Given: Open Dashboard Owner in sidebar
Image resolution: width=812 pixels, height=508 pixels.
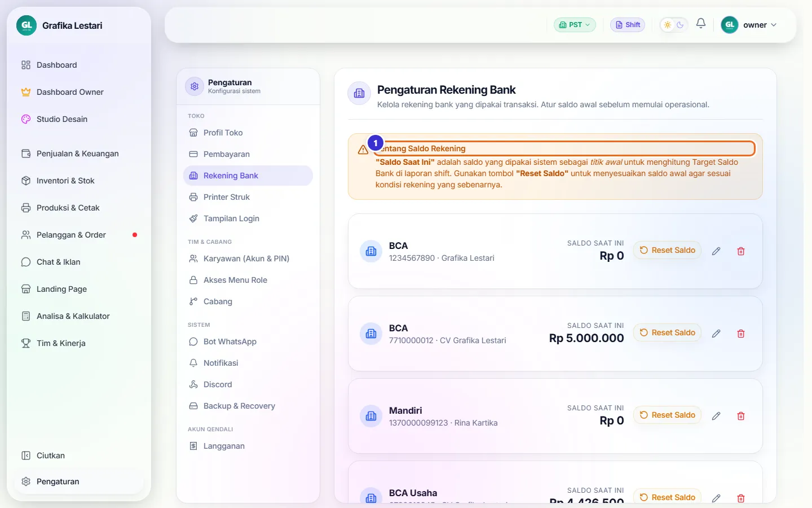Looking at the screenshot, I should pyautogui.click(x=79, y=92).
